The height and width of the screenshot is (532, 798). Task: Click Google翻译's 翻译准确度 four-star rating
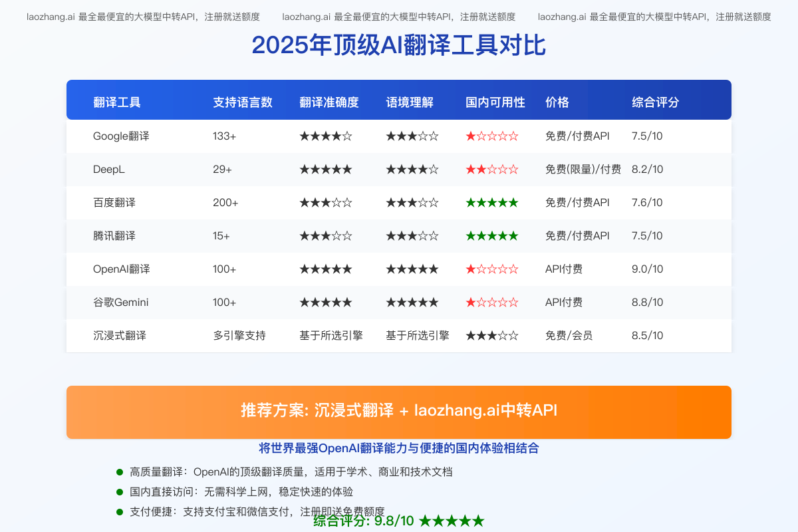326,136
